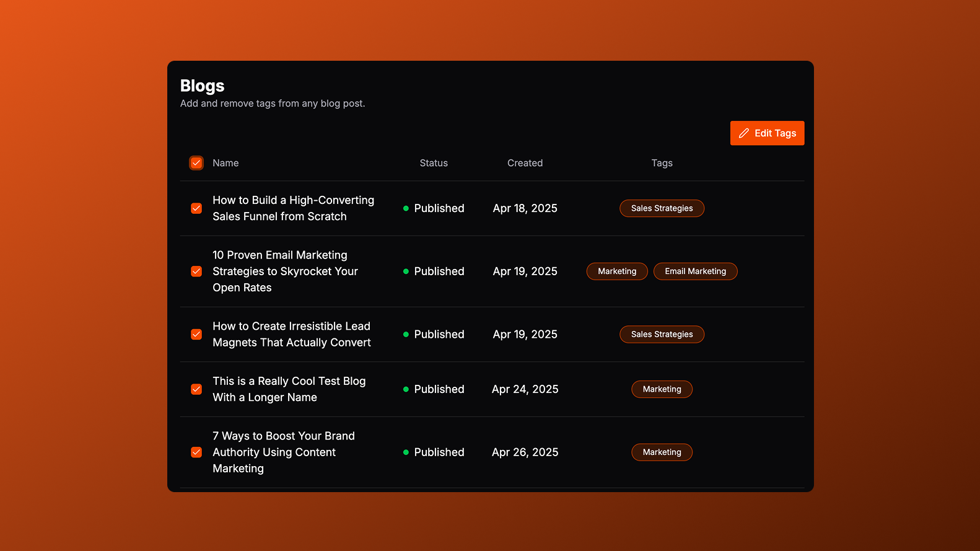This screenshot has width=980, height=551.
Task: Click the pencil icon in Edit Tags
Action: pyautogui.click(x=744, y=133)
